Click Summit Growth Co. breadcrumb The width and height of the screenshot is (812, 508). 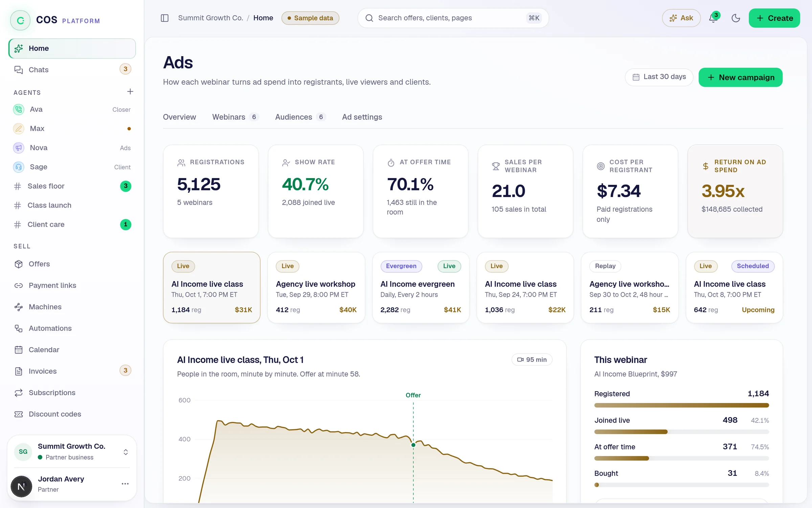210,18
